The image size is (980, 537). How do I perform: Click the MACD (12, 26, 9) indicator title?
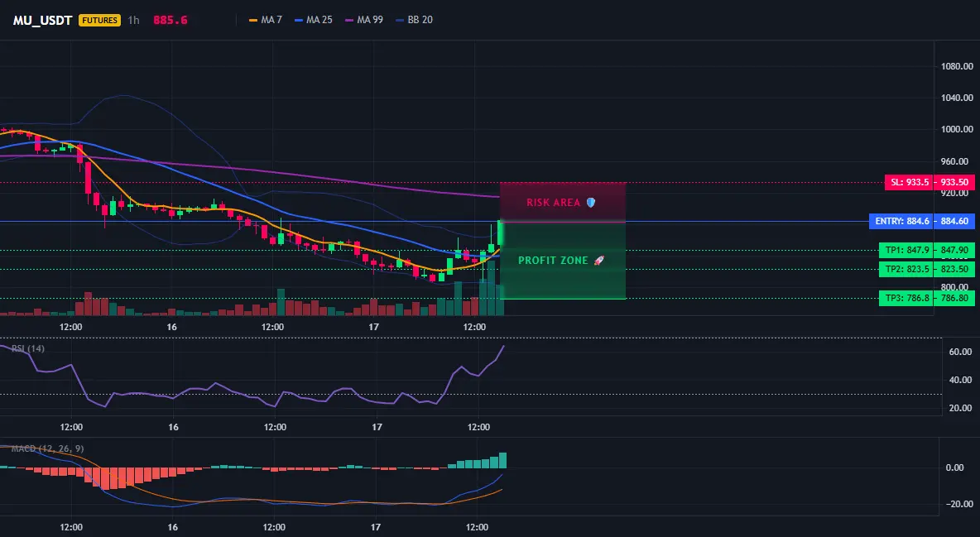pyautogui.click(x=47, y=448)
